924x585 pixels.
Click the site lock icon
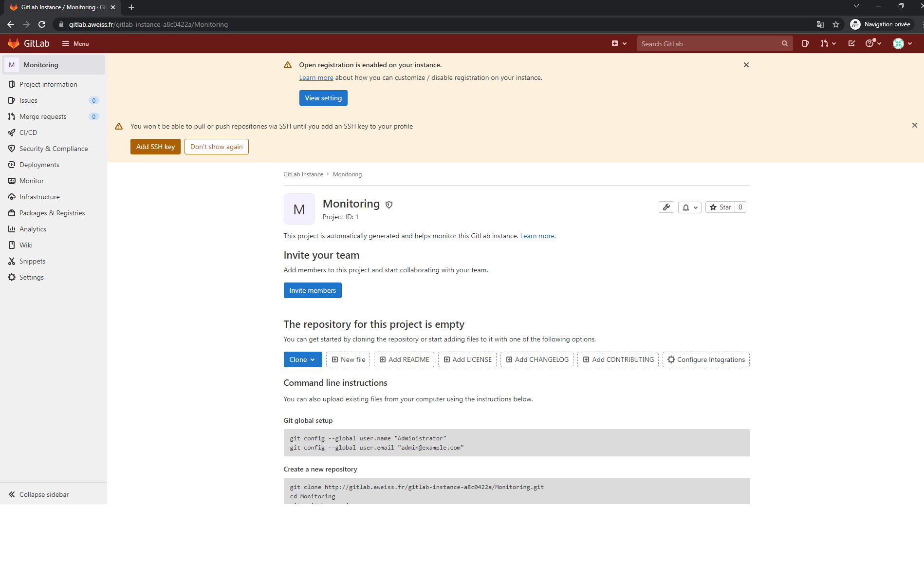pyautogui.click(x=61, y=24)
